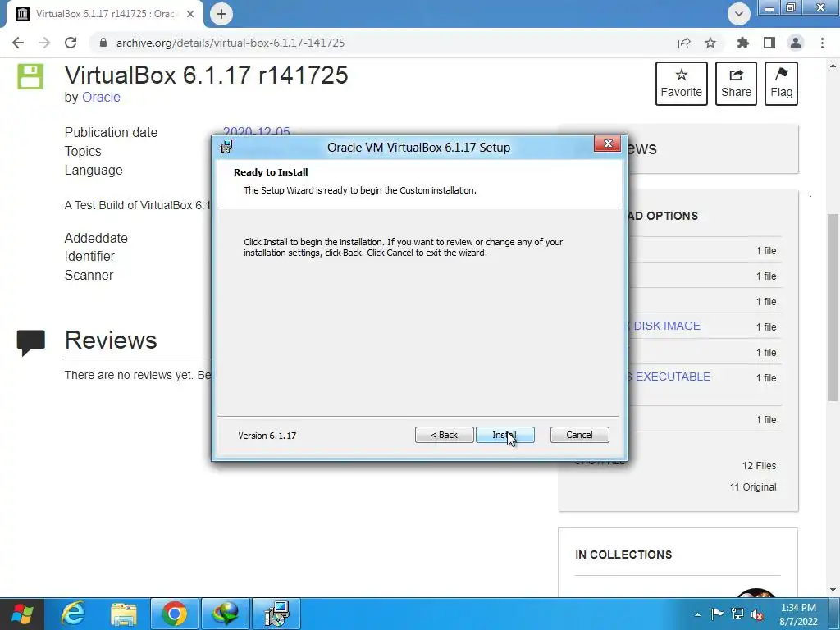Click the Chrome taskbar icon
Image resolution: width=840 pixels, height=630 pixels.
[175, 614]
